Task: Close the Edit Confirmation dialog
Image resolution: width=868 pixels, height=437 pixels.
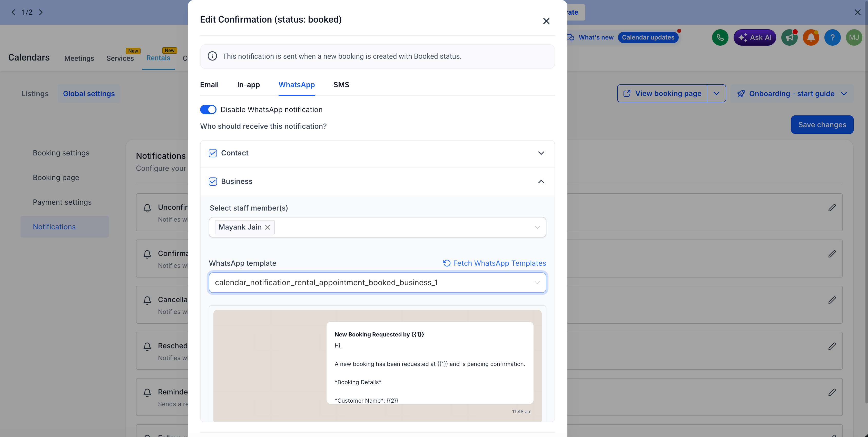Action: pyautogui.click(x=546, y=21)
